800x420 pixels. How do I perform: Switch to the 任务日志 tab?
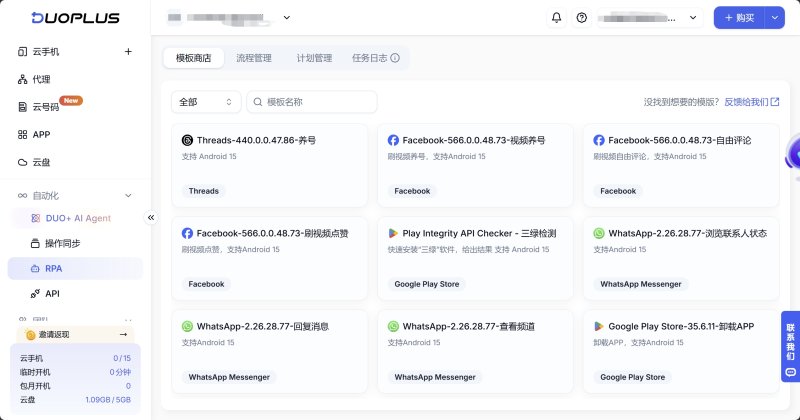coord(376,58)
